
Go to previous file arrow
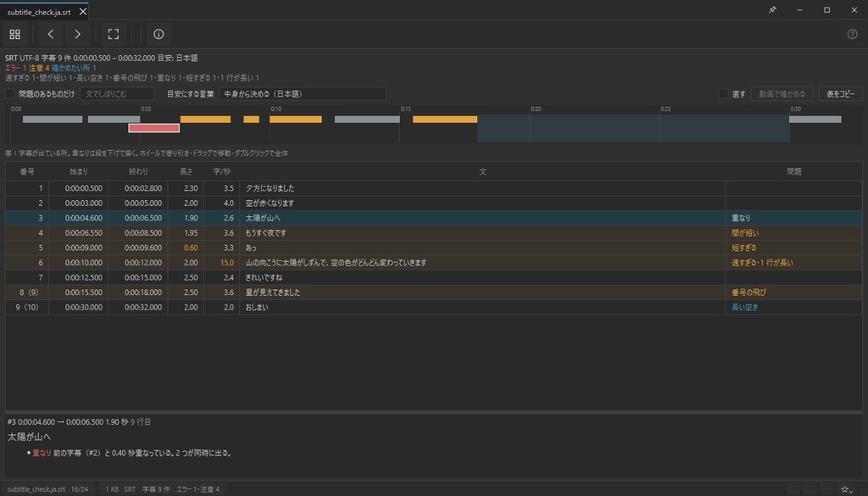50,34
